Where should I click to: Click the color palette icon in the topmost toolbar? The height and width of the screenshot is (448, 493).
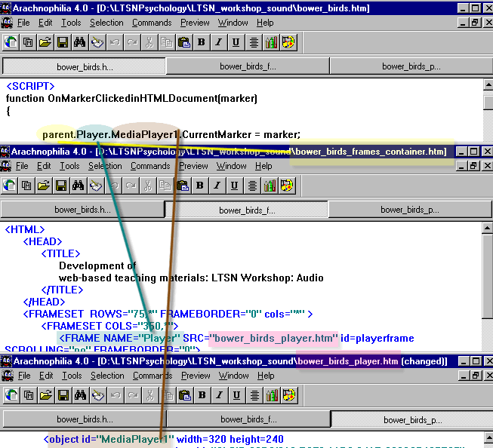pyautogui.click(x=289, y=41)
